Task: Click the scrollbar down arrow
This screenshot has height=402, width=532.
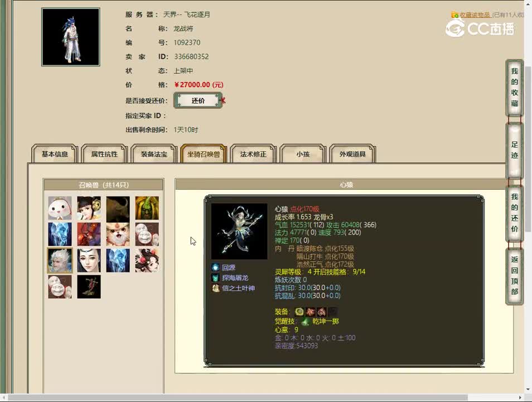Action: tap(528, 390)
